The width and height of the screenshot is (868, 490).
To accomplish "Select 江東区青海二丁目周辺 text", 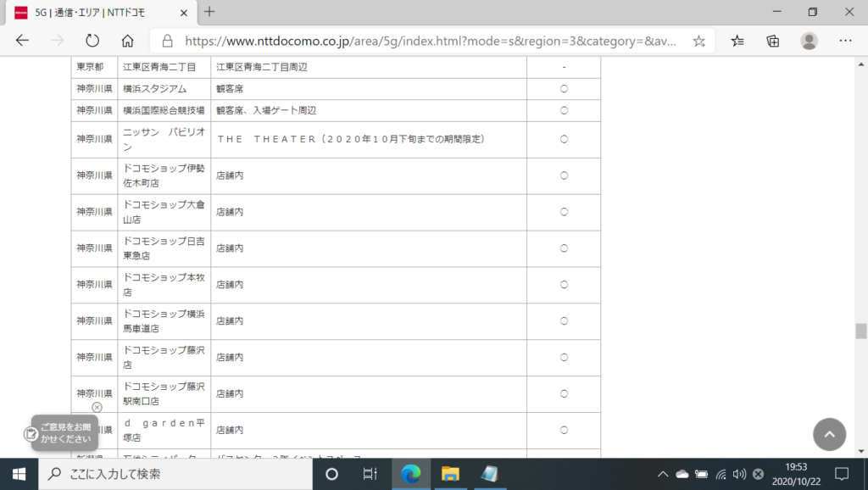I will click(x=261, y=67).
